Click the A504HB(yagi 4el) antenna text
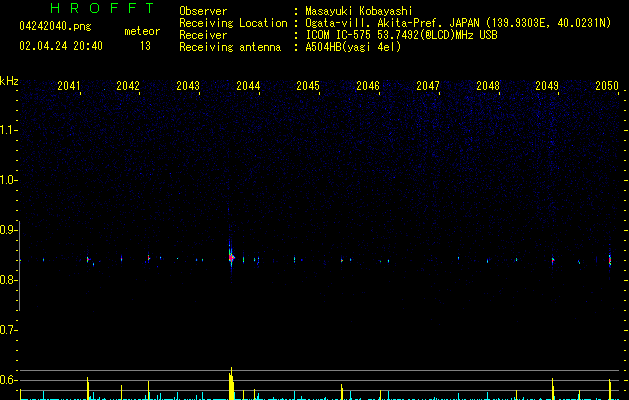The height and width of the screenshot is (400, 629). tap(353, 47)
